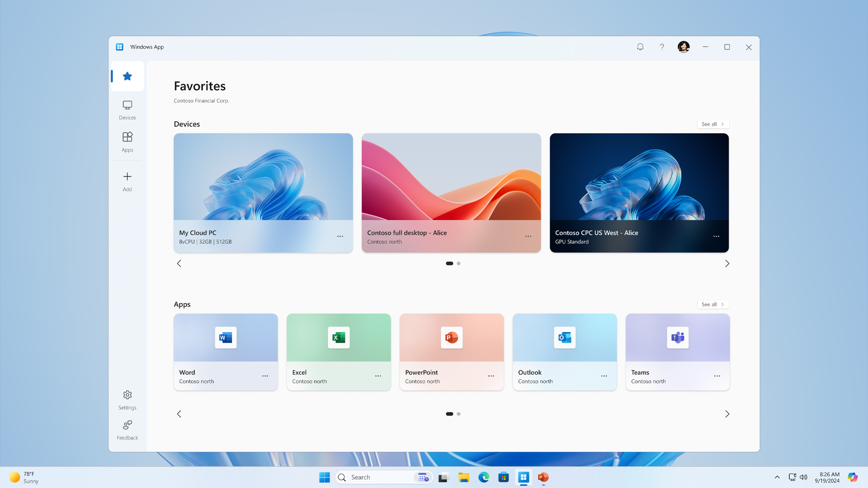See all apps in Favorites
Image resolution: width=868 pixels, height=488 pixels.
tap(713, 304)
